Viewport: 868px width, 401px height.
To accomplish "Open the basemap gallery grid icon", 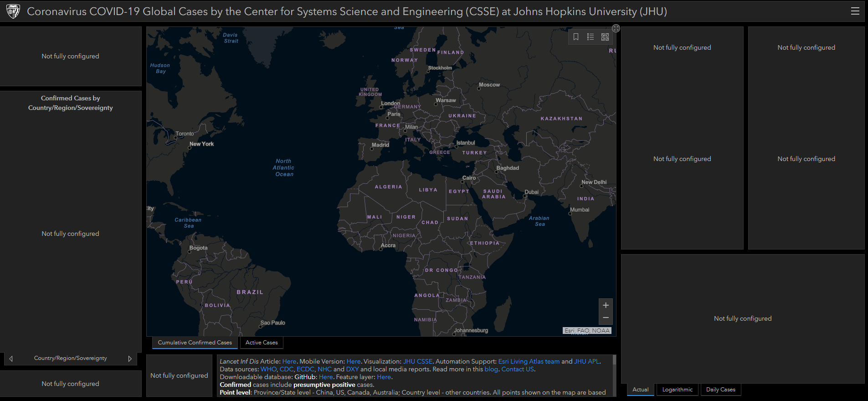I will (x=605, y=37).
